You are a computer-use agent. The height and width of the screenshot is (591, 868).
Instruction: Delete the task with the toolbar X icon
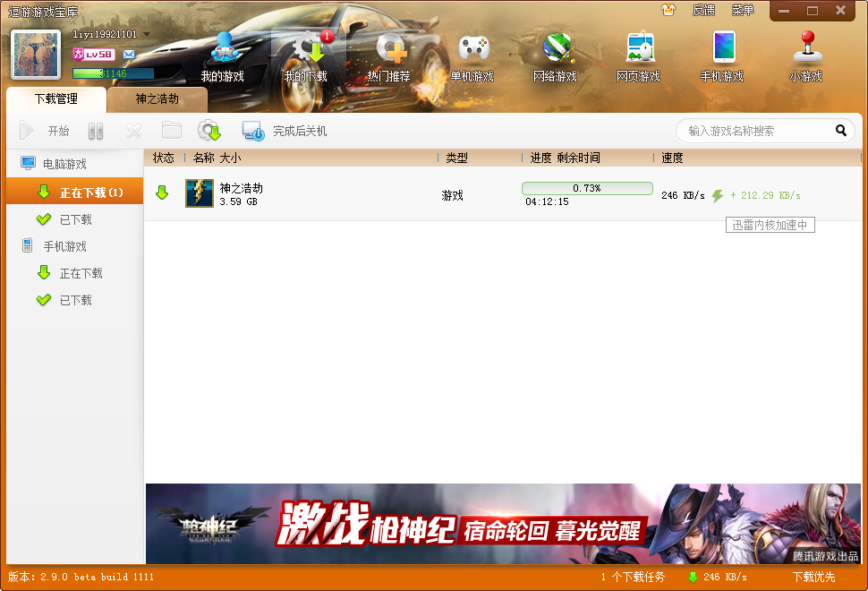point(134,131)
